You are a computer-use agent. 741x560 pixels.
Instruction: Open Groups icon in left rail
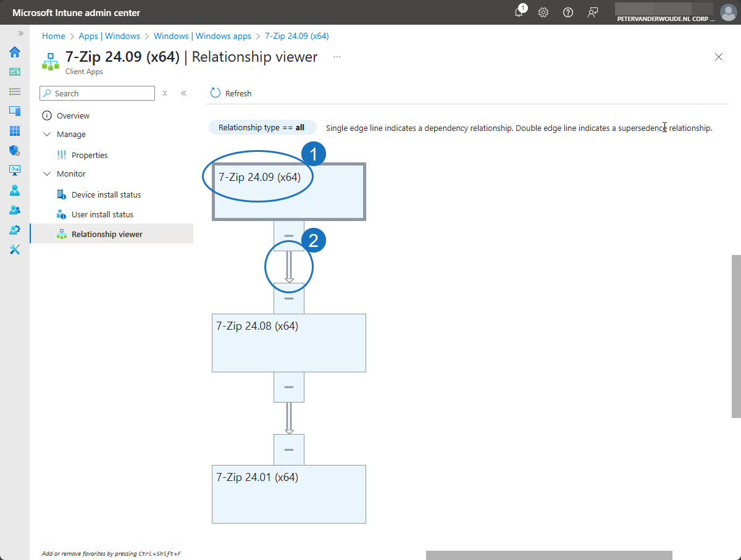click(15, 210)
